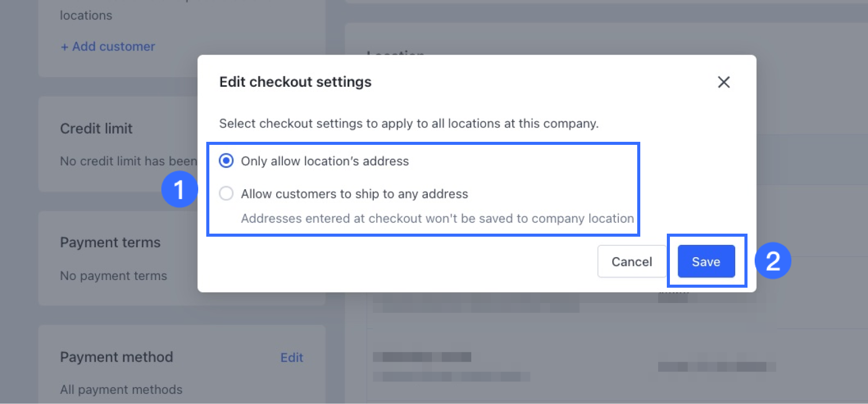Click the "+ Add customer" link
The width and height of the screenshot is (868, 404).
tap(108, 46)
